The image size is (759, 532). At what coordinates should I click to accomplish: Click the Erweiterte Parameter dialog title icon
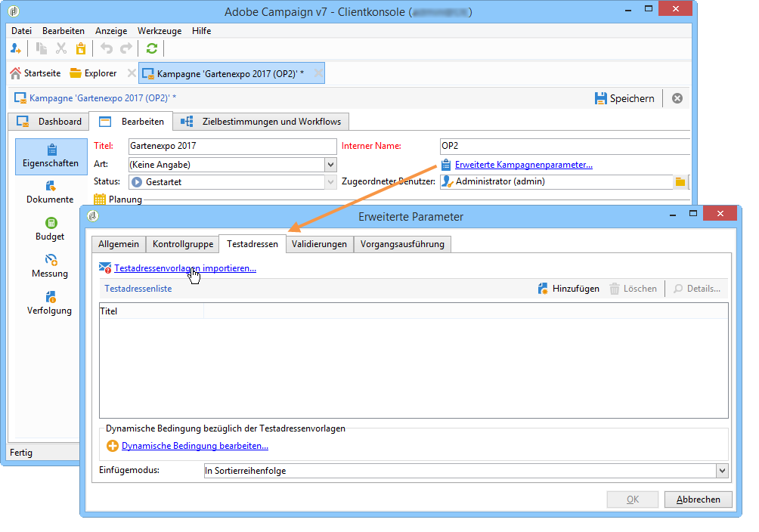point(93,216)
